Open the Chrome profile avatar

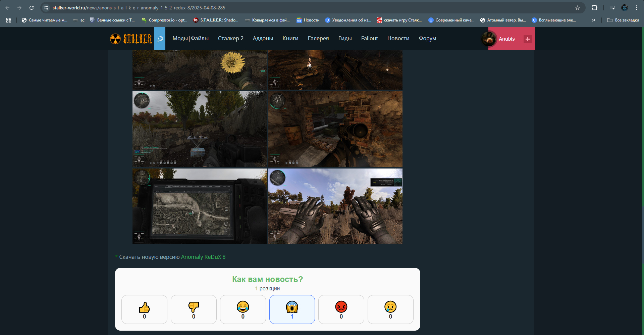[x=625, y=8]
